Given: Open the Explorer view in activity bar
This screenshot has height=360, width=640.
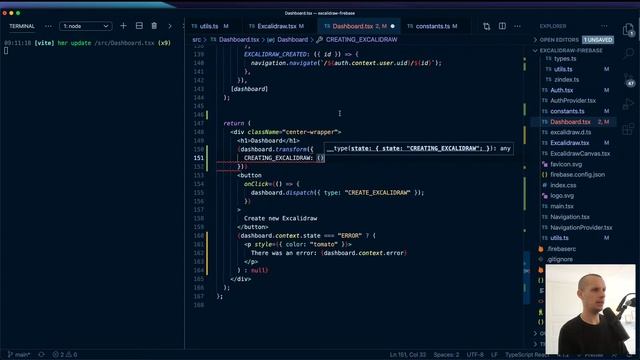Looking at the screenshot, I should pyautogui.click(x=628, y=30).
